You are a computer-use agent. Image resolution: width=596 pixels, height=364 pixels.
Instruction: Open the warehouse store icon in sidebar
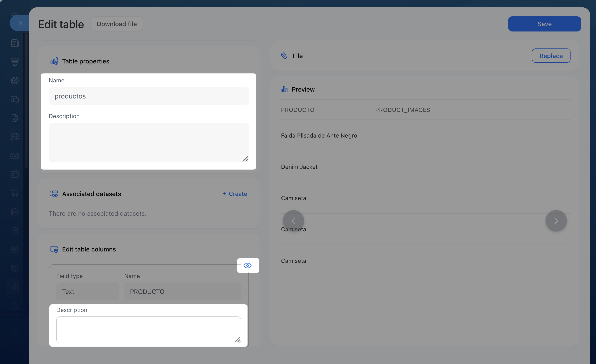coord(15,212)
